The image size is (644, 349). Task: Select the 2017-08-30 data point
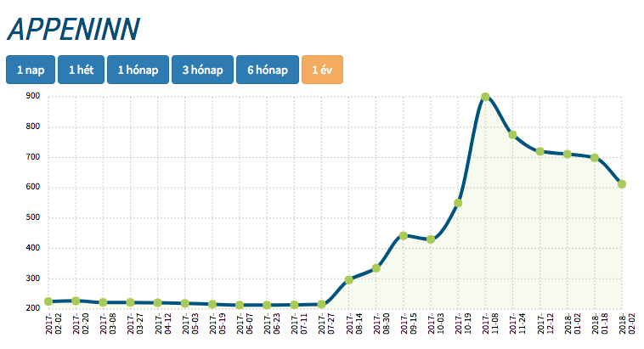pyautogui.click(x=376, y=268)
